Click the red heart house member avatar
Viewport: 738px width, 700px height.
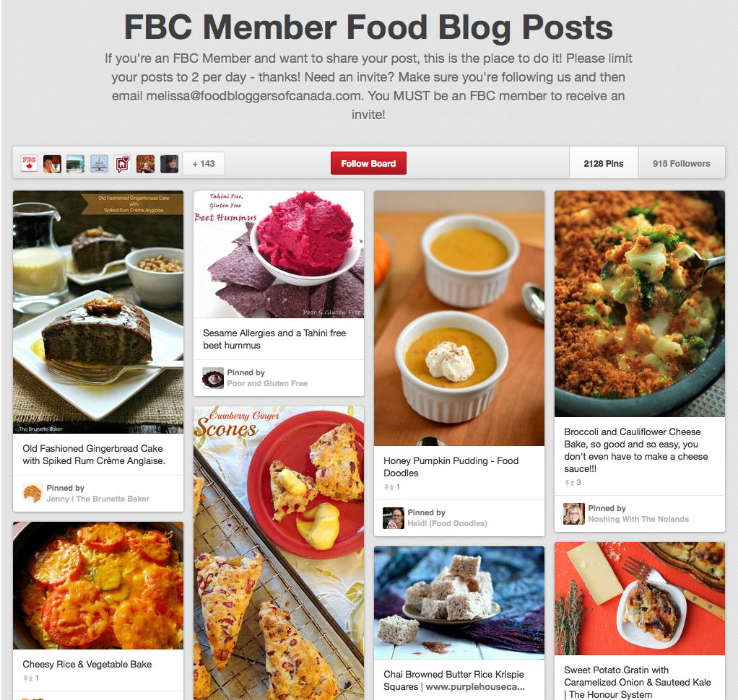(x=122, y=164)
